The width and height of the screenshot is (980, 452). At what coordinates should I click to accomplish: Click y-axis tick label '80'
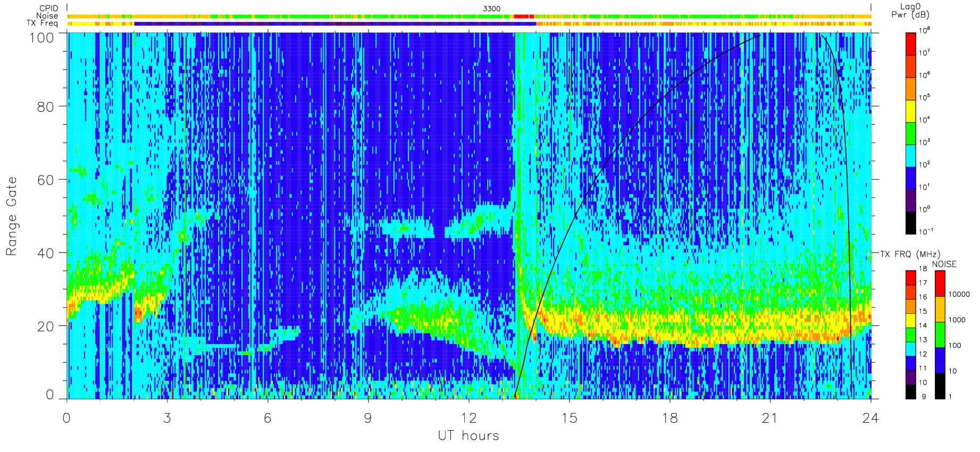click(46, 106)
